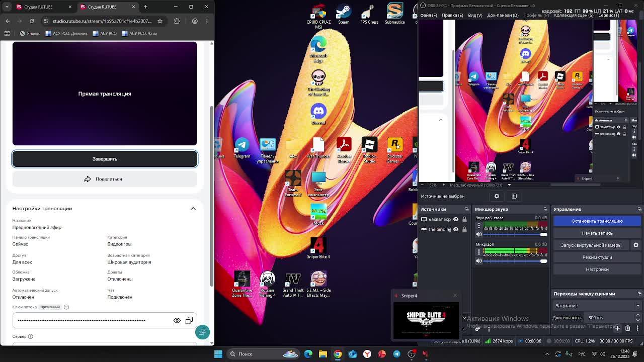Open desktop audio options menu
The height and width of the screenshot is (362, 644).
pos(479,226)
